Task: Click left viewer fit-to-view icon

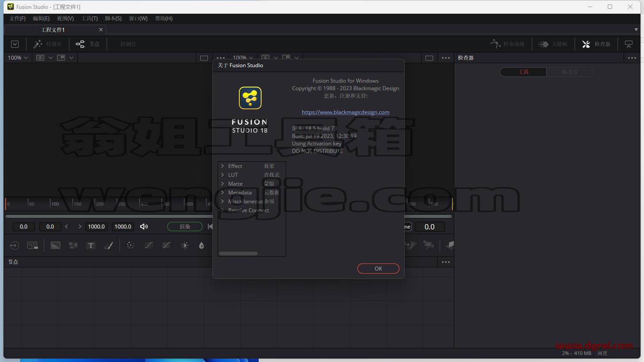Action: (x=61, y=58)
